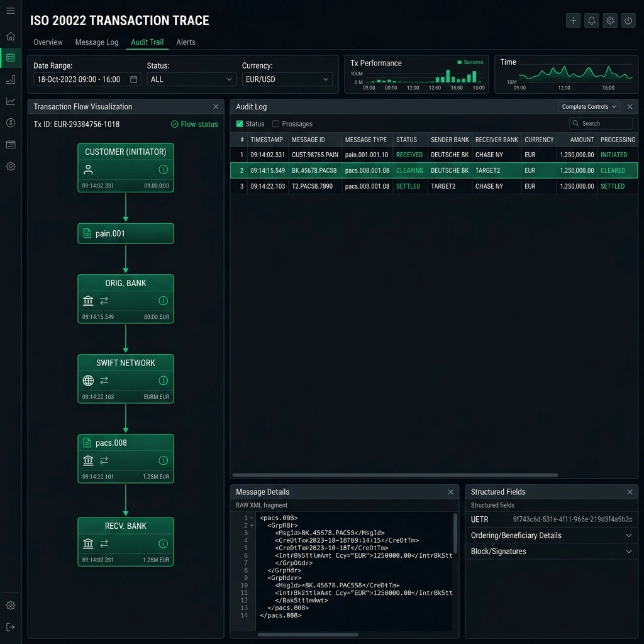The width and height of the screenshot is (644, 644).
Task: Open the line chart analytics sidebar icon
Action: (x=11, y=101)
